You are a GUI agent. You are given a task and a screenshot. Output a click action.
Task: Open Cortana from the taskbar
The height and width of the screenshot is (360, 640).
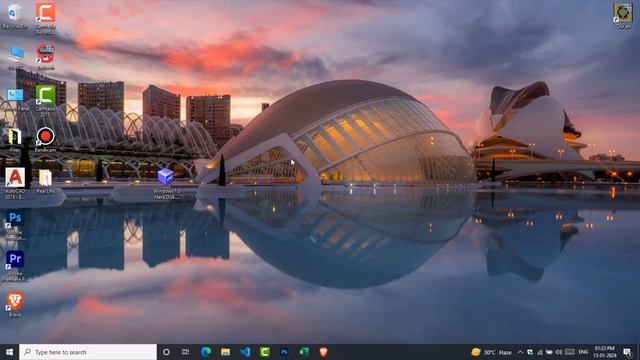166,352
